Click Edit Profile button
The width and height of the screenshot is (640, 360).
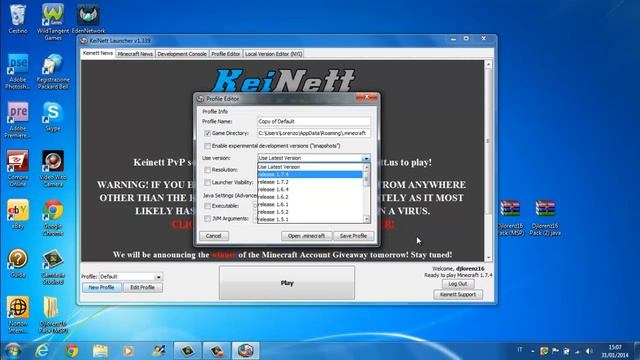[142, 288]
